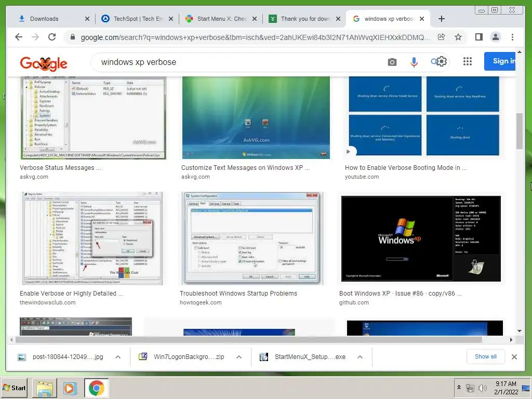Screen dimensions: 532x399
Task: Search by image with camera icon
Action: tap(392, 62)
